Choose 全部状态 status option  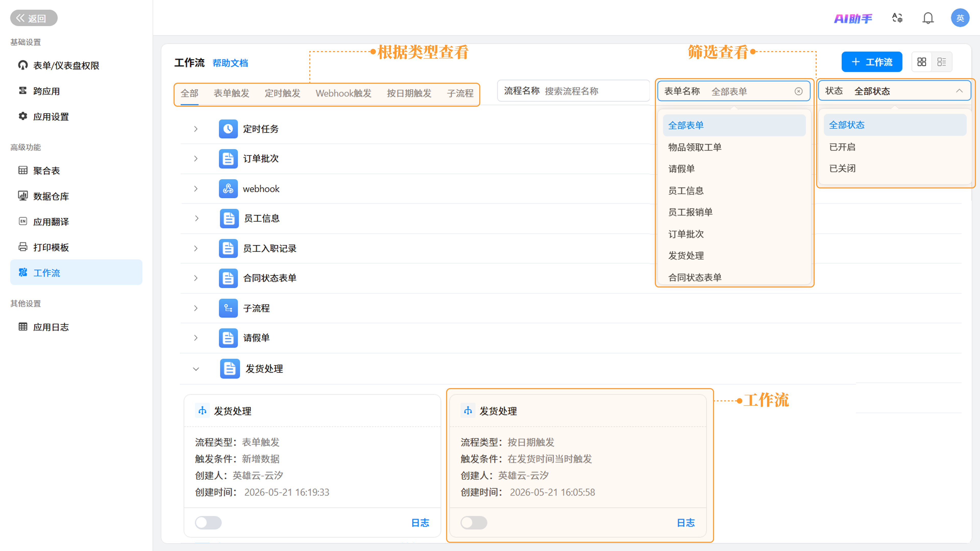click(895, 125)
